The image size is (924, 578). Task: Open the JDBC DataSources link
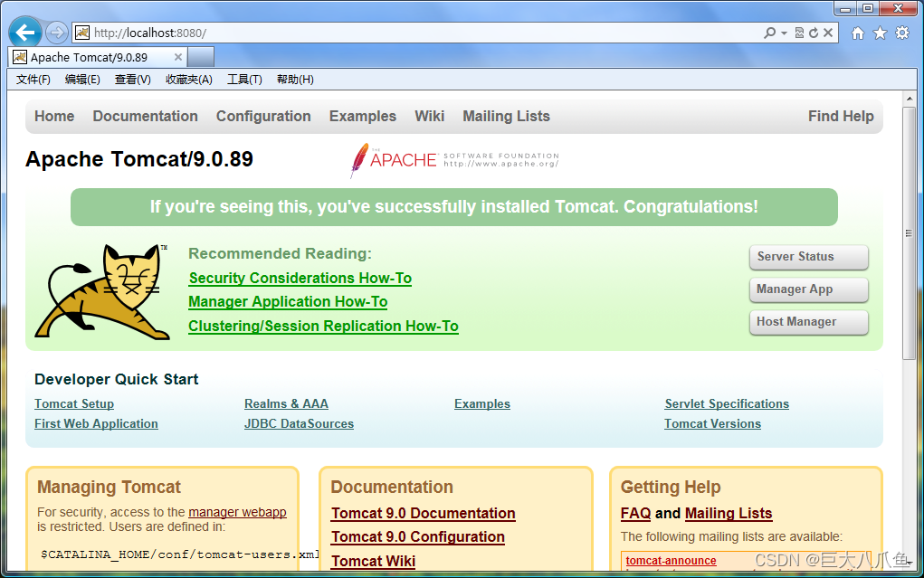click(299, 423)
